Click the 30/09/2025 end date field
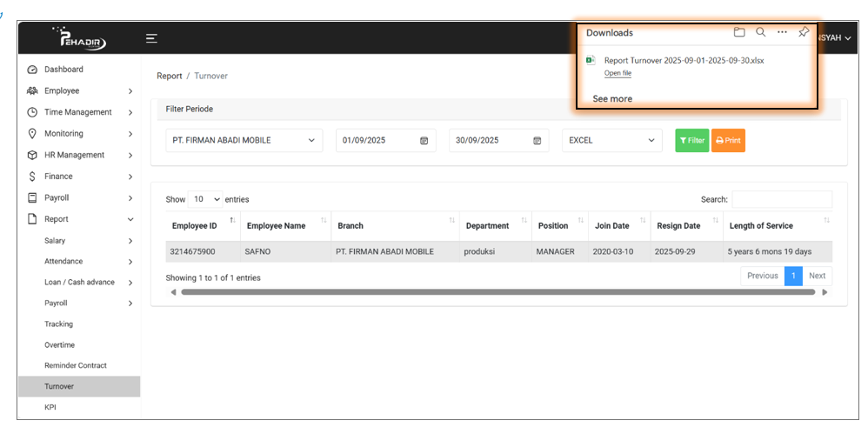 (x=498, y=141)
